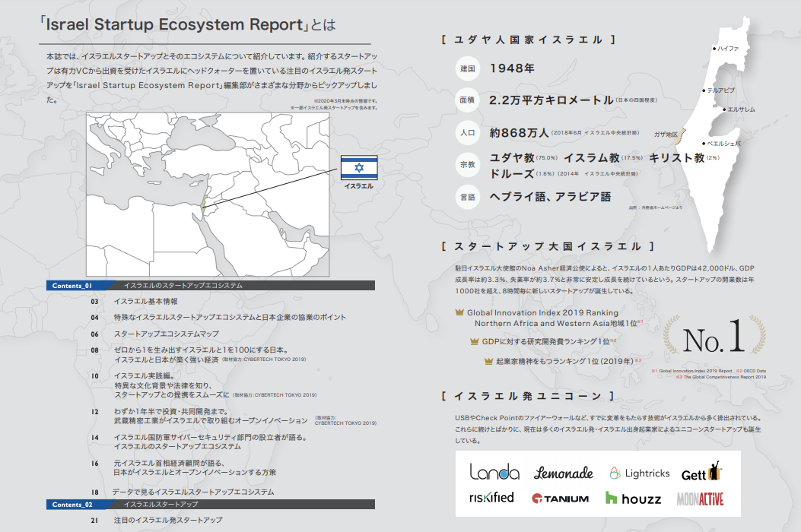The height and width of the screenshot is (532, 801).
Task: Click contents entry 10 イスラエル実践編
Action: click(x=203, y=385)
